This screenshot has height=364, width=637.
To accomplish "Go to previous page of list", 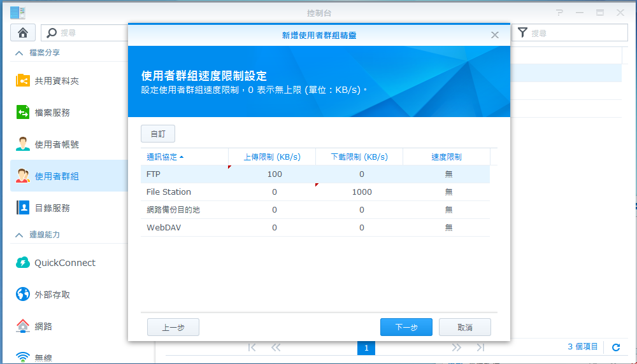I will pyautogui.click(x=276, y=347).
